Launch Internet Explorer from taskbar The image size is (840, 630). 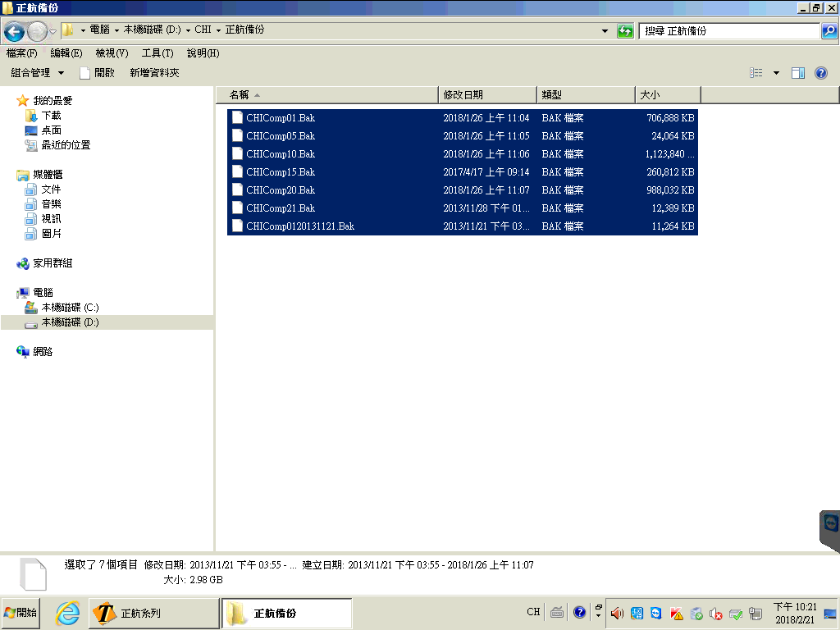68,613
